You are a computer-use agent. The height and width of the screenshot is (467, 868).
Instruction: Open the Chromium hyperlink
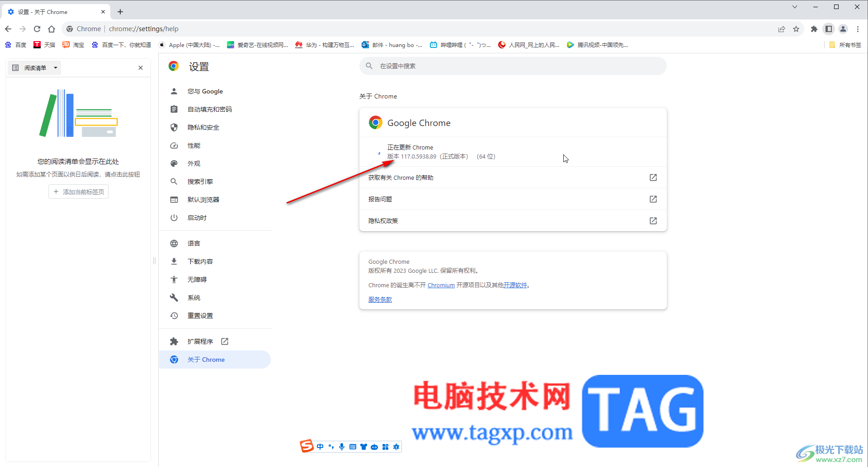[441, 285]
